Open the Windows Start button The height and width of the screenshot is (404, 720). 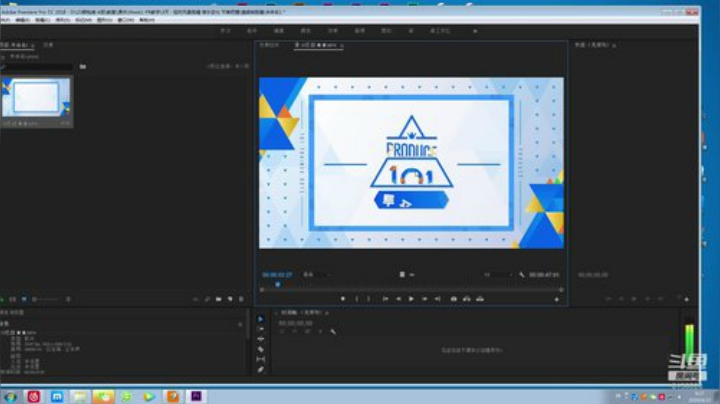(10, 397)
